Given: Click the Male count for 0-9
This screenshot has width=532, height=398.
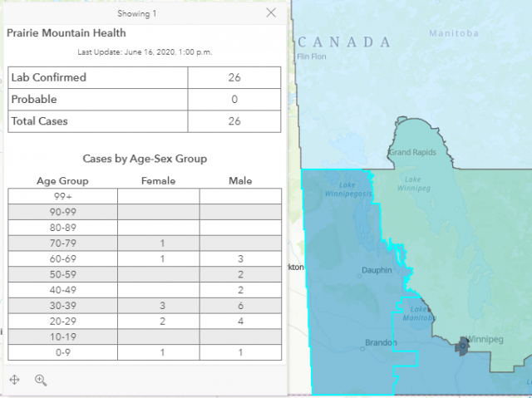Looking at the screenshot, I should (x=240, y=352).
